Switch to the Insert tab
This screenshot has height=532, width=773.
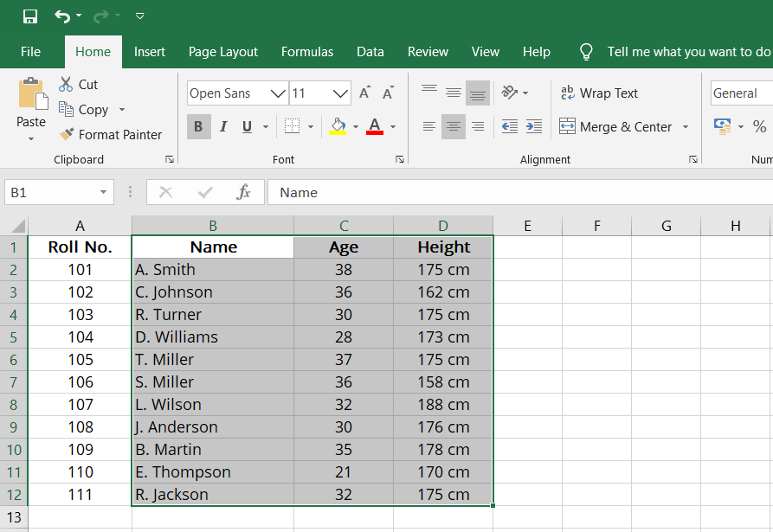150,52
